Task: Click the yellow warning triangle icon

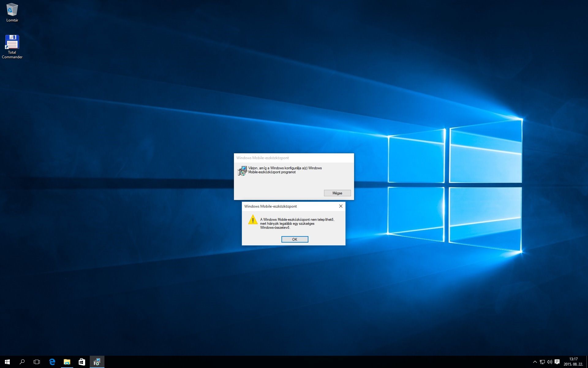Action: tap(253, 220)
